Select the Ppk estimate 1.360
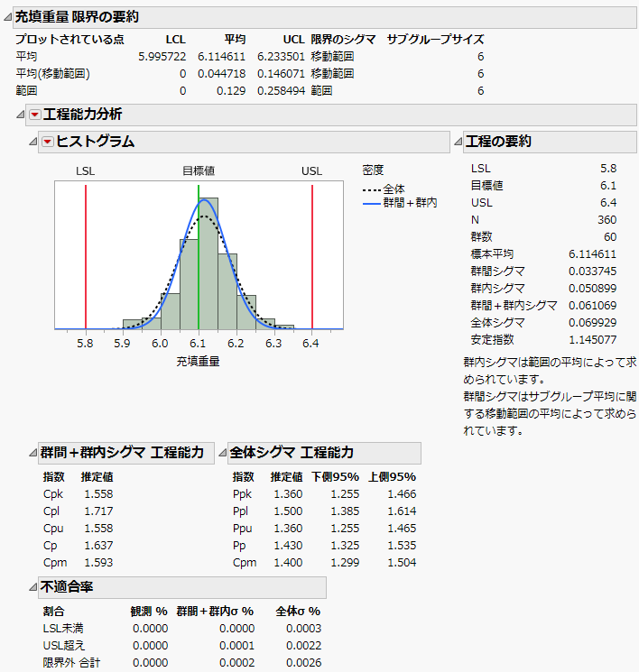639x672 pixels. click(288, 494)
